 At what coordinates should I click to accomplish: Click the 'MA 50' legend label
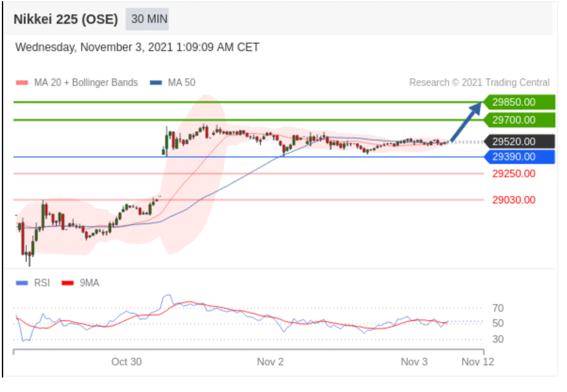pyautogui.click(x=181, y=82)
